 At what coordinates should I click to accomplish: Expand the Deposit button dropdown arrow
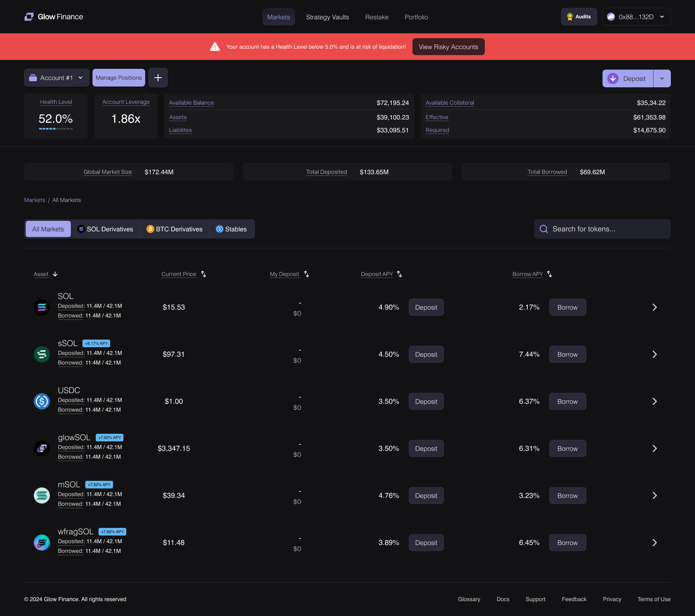pyautogui.click(x=662, y=78)
